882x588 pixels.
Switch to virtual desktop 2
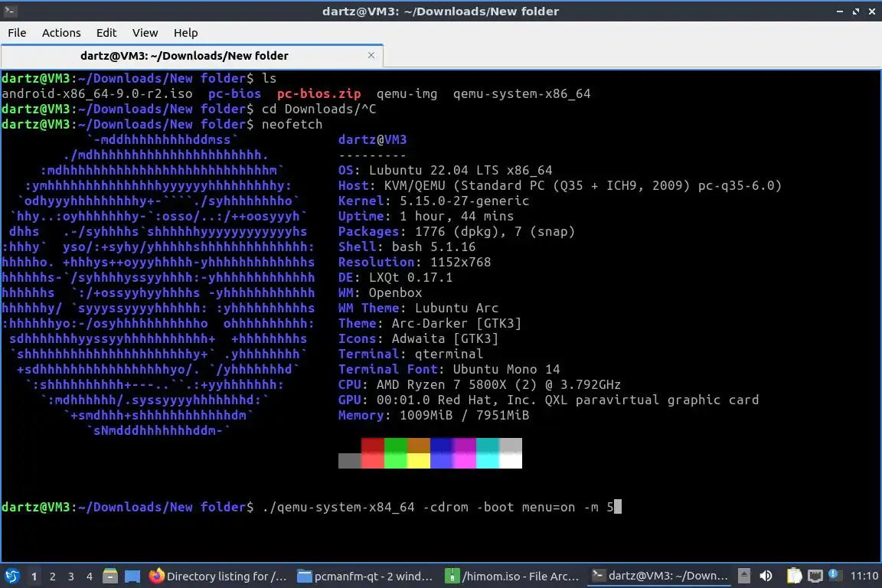pyautogui.click(x=52, y=577)
